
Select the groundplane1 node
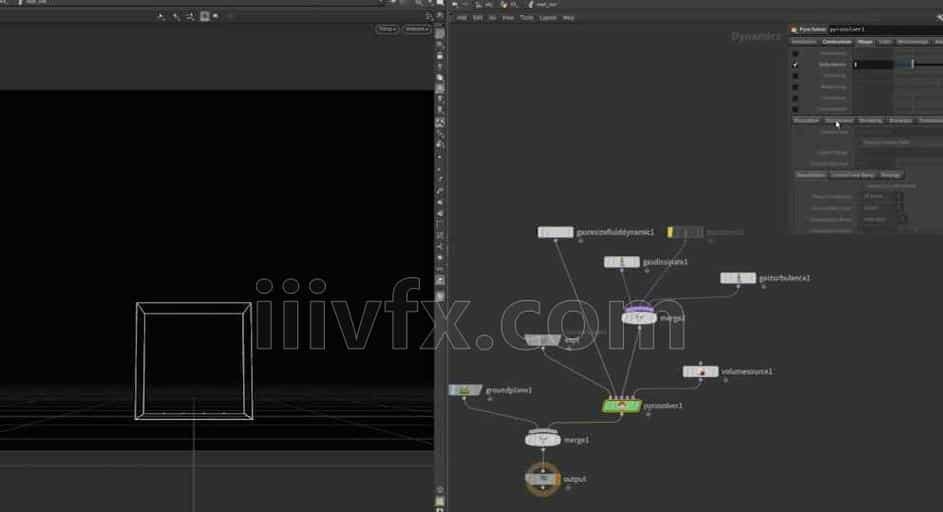(465, 390)
